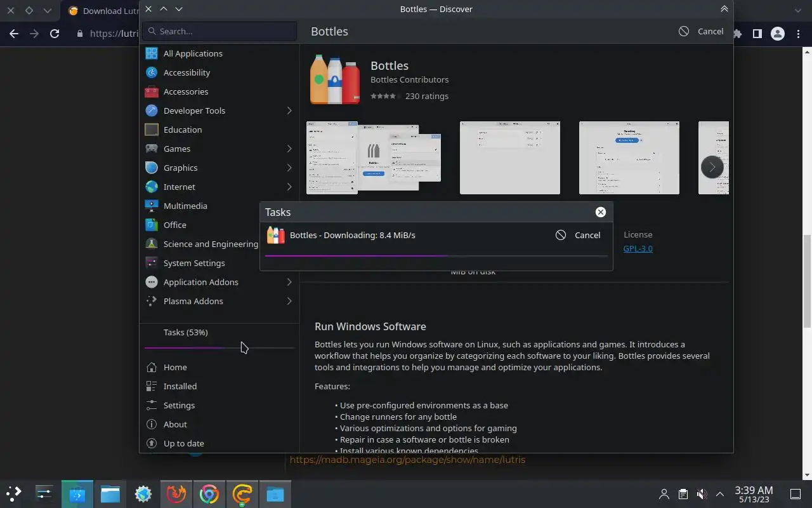This screenshot has height=508, width=812.
Task: Open Discover Settings page
Action: click(219, 405)
